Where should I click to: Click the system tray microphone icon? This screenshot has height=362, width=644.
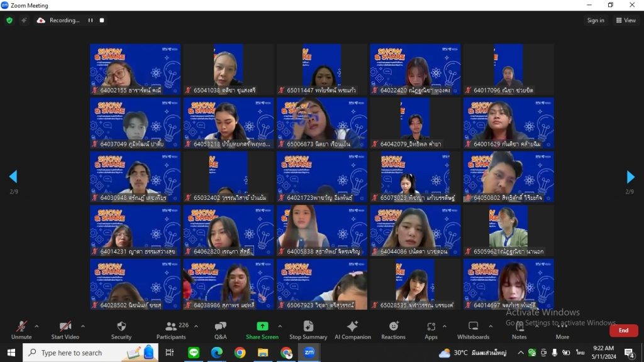point(555,353)
